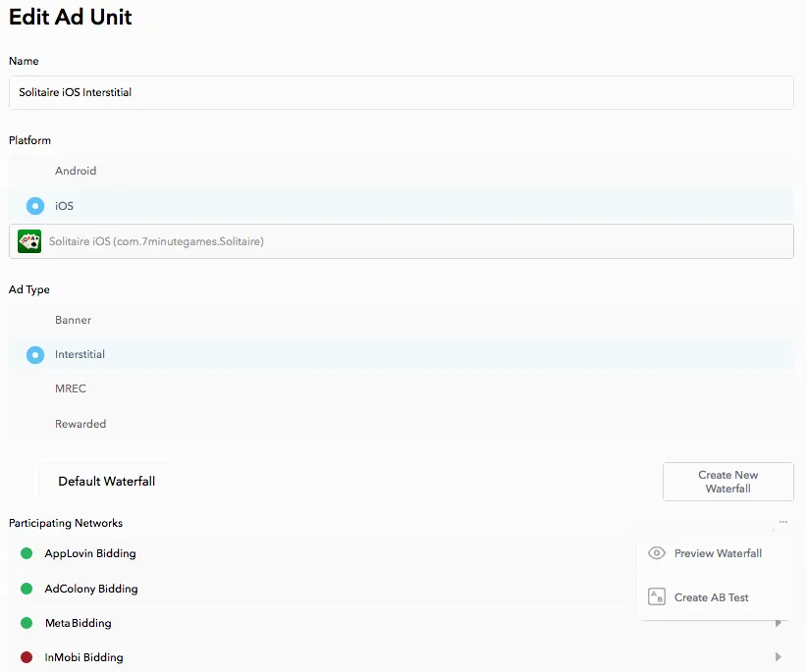This screenshot has width=807, height=672.
Task: Click the Platform section label
Action: pyautogui.click(x=29, y=140)
